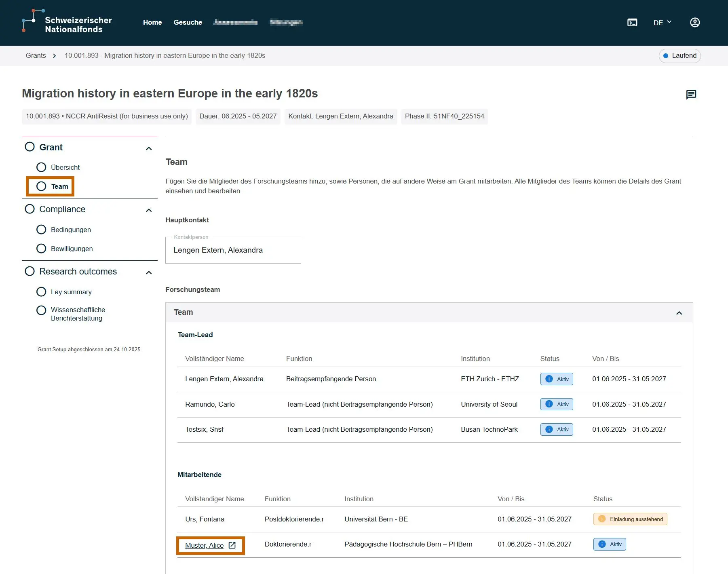Click 'Busan TechnoPark' institution cell
This screenshot has height=574, width=728.
[490, 429]
